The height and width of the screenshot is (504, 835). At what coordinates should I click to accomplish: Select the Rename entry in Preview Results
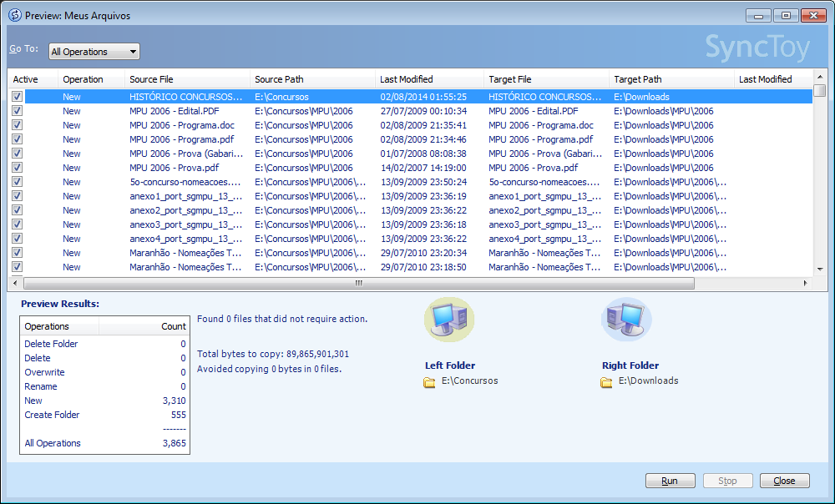(x=41, y=386)
